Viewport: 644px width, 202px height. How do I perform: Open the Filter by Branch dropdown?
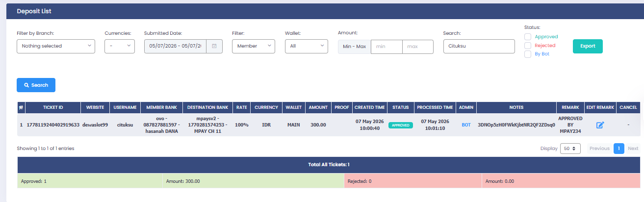(56, 46)
